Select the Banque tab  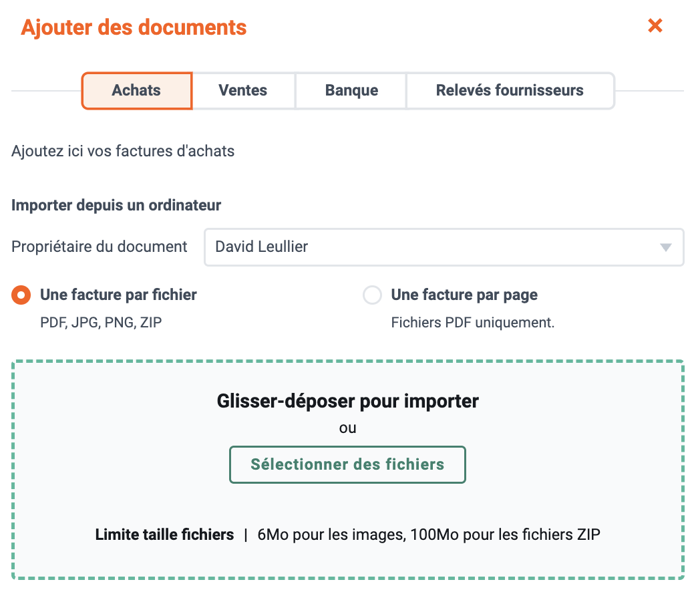click(x=351, y=91)
